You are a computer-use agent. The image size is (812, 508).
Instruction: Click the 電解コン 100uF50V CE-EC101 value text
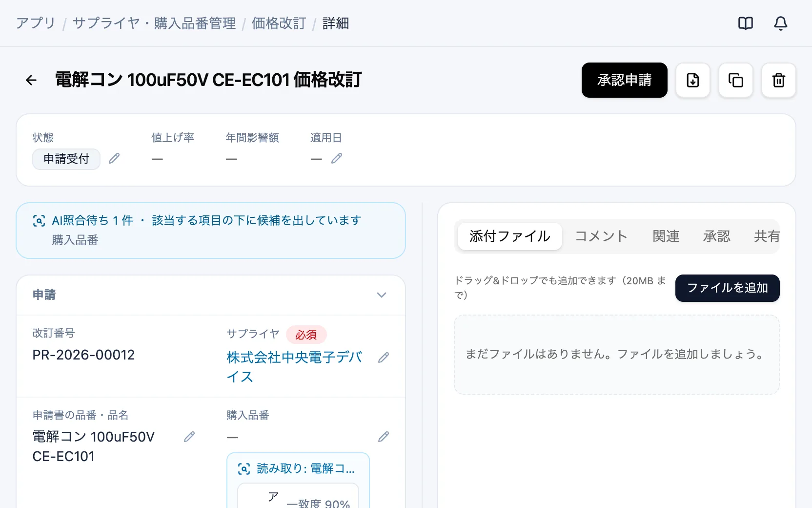pyautogui.click(x=94, y=446)
